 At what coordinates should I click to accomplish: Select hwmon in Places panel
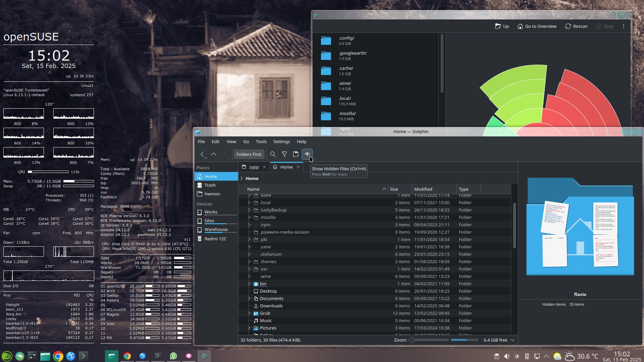coord(216,194)
